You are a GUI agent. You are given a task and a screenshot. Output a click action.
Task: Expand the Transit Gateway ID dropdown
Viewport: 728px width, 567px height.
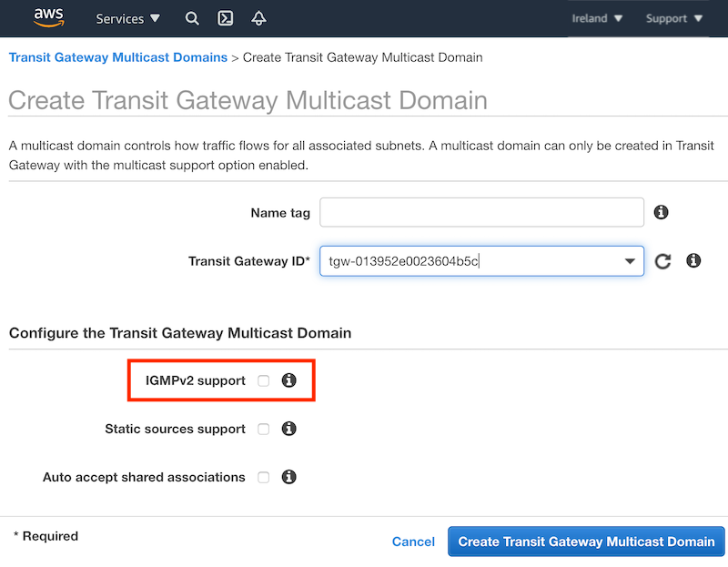[x=631, y=261]
